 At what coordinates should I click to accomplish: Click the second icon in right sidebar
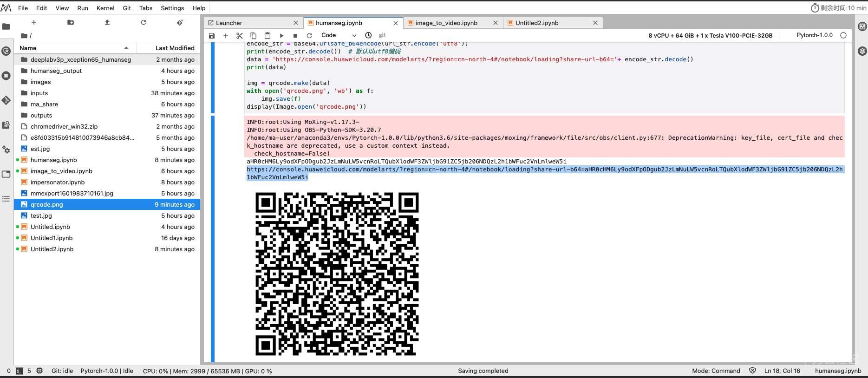pos(862,51)
